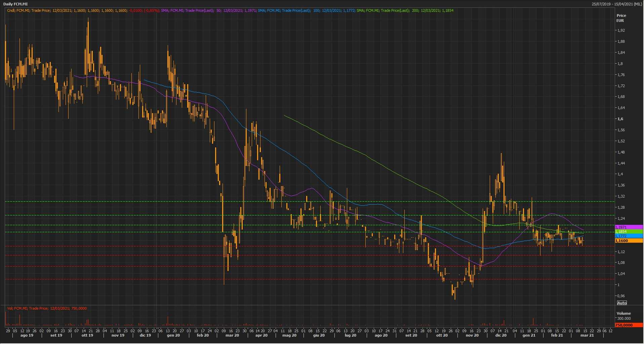Open the date range 25/07/2019 - 15/04/2021 label
This screenshot has height=344, width=644.
click(617, 4)
